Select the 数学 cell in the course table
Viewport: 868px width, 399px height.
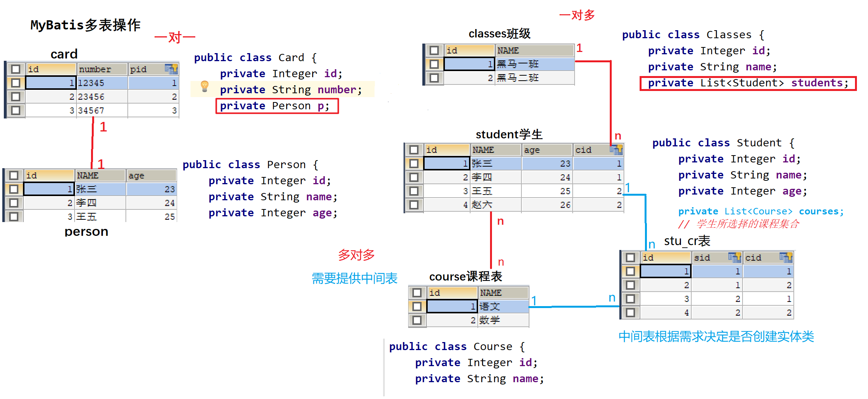tap(503, 320)
